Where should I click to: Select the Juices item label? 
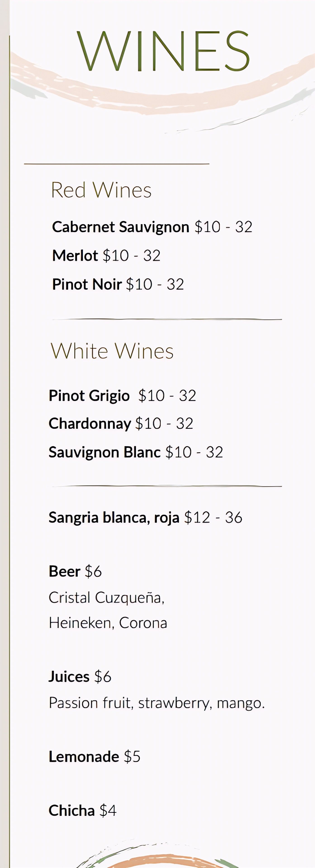pos(69,677)
